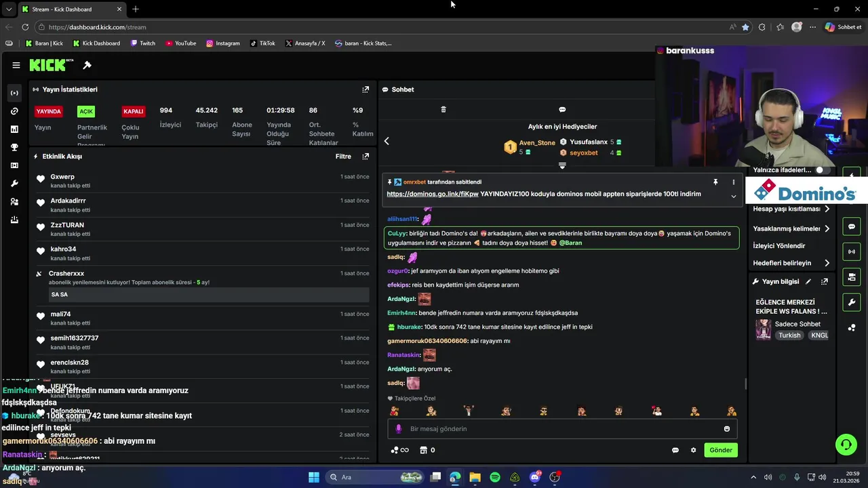This screenshot has height=488, width=868.
Task: Open Spotify from the taskbar
Action: 495,477
